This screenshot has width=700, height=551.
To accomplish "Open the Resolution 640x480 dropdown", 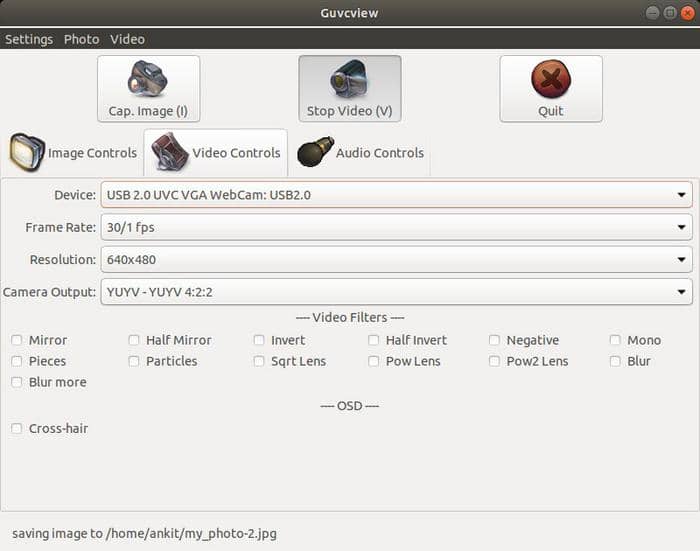I will tap(396, 259).
